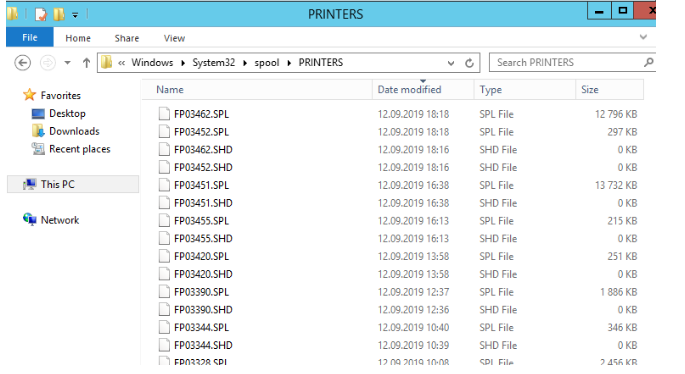Switch to the Home ribbon tab
The height and width of the screenshot is (374, 685).
78,38
